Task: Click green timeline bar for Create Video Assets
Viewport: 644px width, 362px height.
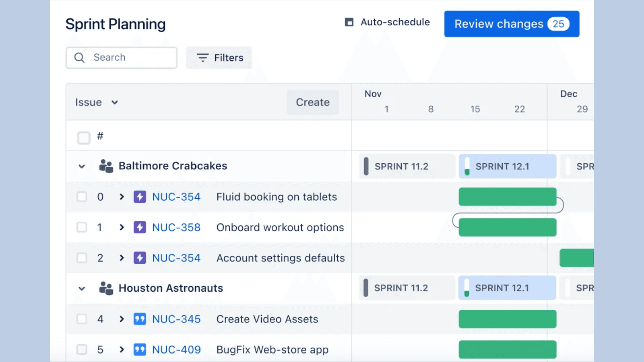Action: (x=508, y=319)
